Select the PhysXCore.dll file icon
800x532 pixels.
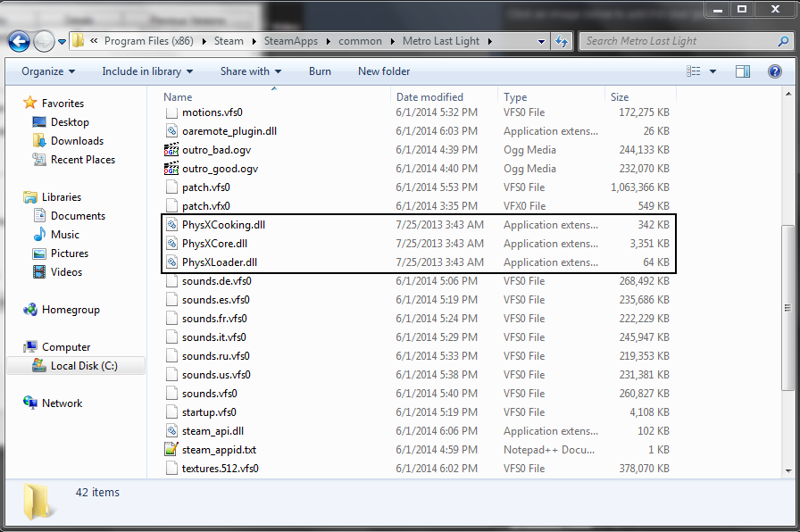[172, 244]
